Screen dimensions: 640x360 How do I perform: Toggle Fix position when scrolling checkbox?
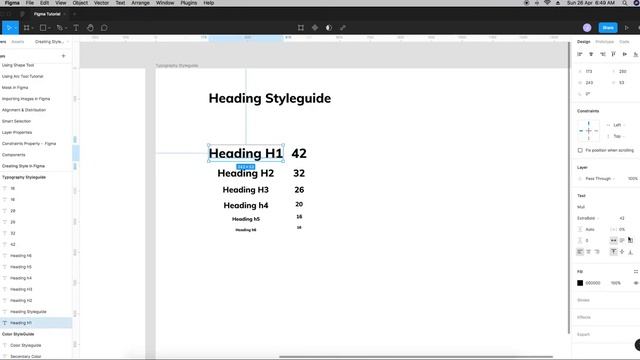click(580, 150)
